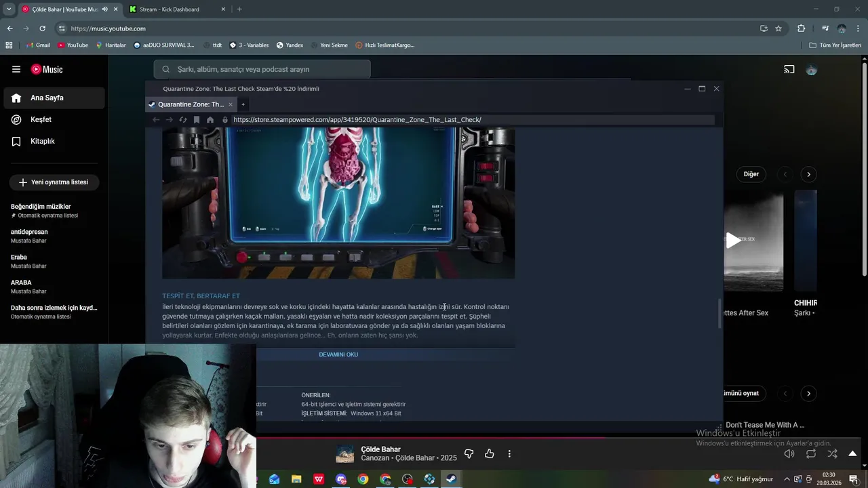Click the cast to device icon

(789, 69)
